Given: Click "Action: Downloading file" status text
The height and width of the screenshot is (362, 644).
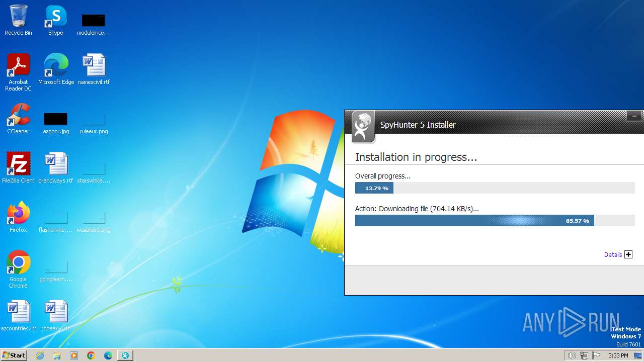Looking at the screenshot, I should tap(417, 209).
